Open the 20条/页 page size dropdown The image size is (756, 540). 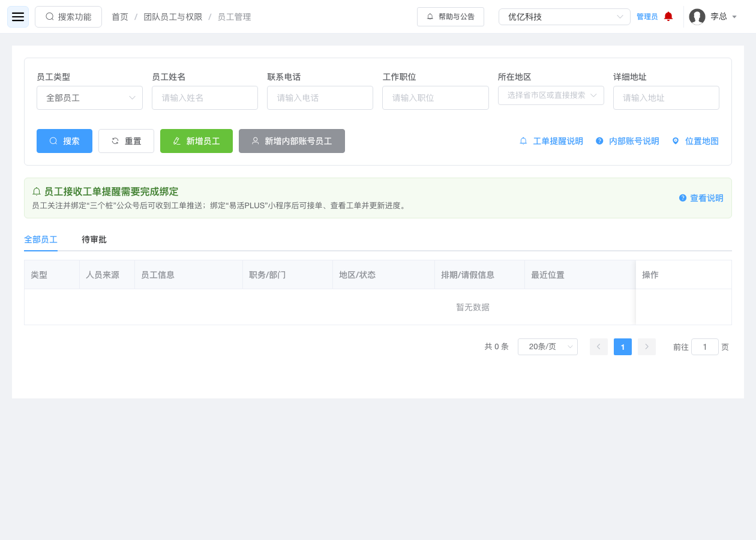click(x=548, y=347)
